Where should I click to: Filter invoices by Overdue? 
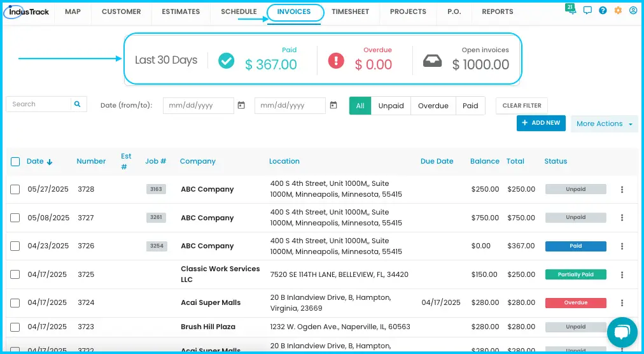pyautogui.click(x=433, y=106)
